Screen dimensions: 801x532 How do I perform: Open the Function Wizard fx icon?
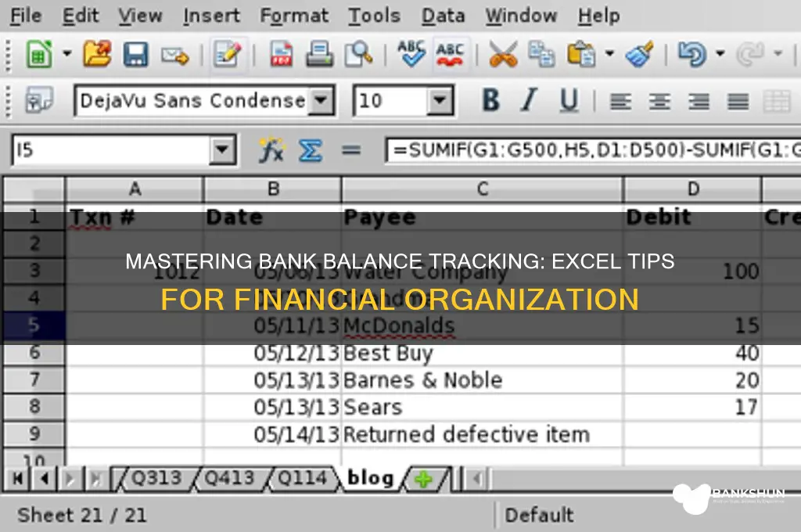(271, 150)
